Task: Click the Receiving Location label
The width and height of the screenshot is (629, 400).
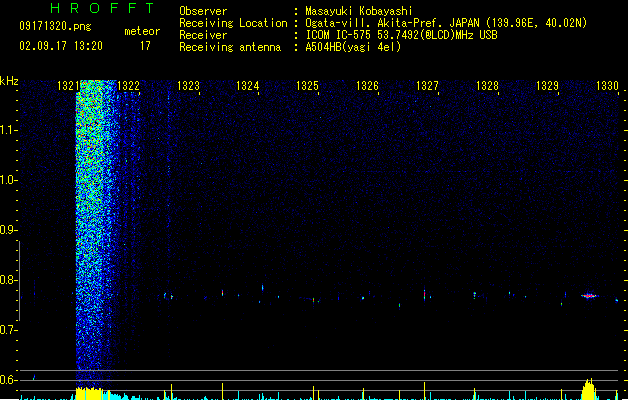Action: tap(233, 23)
